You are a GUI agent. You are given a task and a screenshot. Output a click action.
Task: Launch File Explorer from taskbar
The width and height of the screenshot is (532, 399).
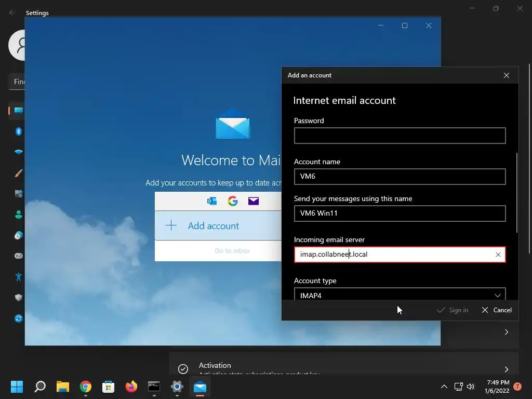[x=63, y=387]
